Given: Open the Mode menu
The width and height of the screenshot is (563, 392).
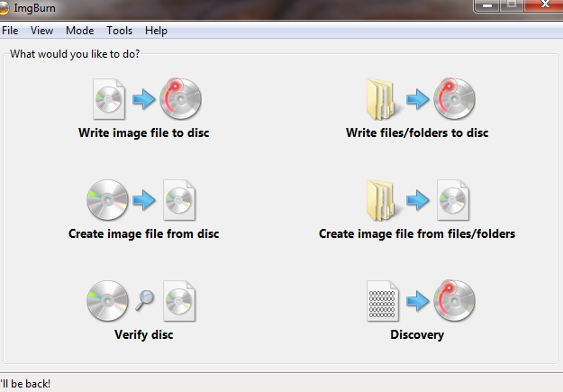Looking at the screenshot, I should [79, 31].
